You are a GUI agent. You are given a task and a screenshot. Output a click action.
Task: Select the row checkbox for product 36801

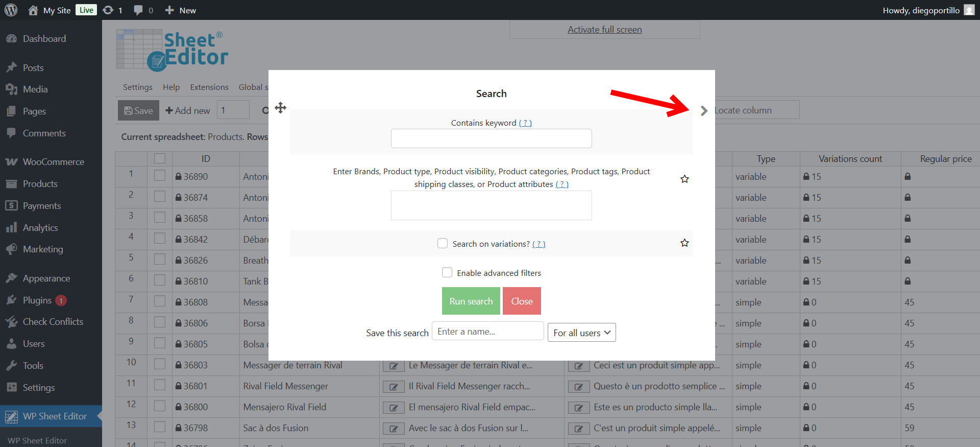click(160, 386)
